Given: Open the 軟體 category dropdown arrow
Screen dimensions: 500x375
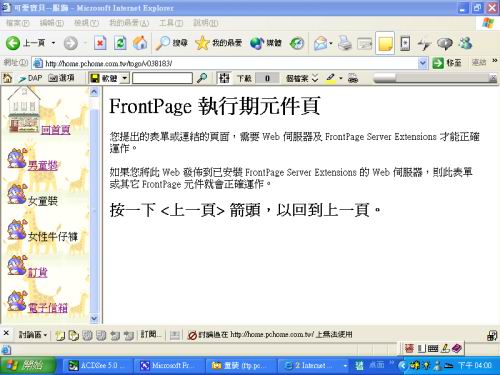Looking at the screenshot, I should tap(124, 78).
